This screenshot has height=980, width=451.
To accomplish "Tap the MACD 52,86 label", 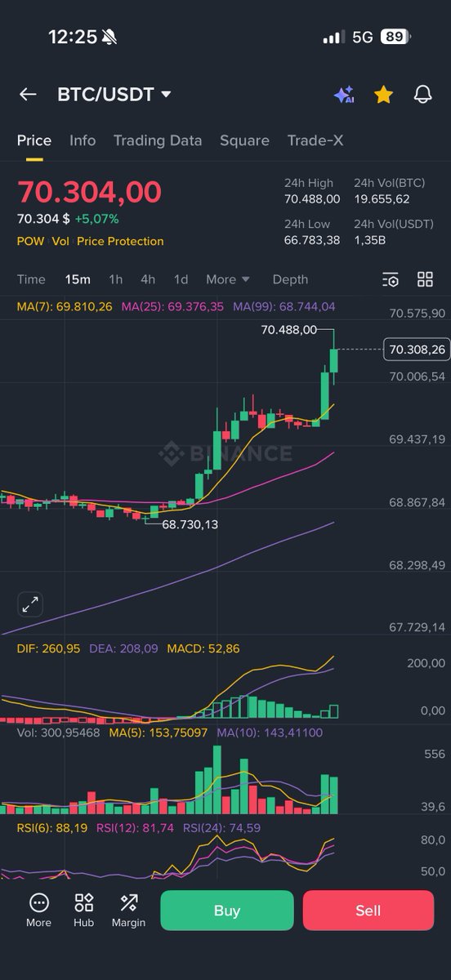I will (x=203, y=648).
